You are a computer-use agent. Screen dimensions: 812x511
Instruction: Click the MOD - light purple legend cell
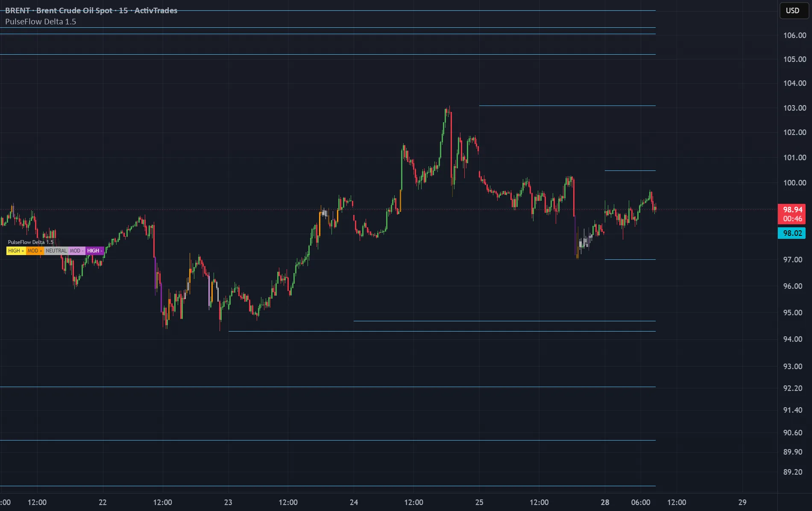click(x=77, y=251)
